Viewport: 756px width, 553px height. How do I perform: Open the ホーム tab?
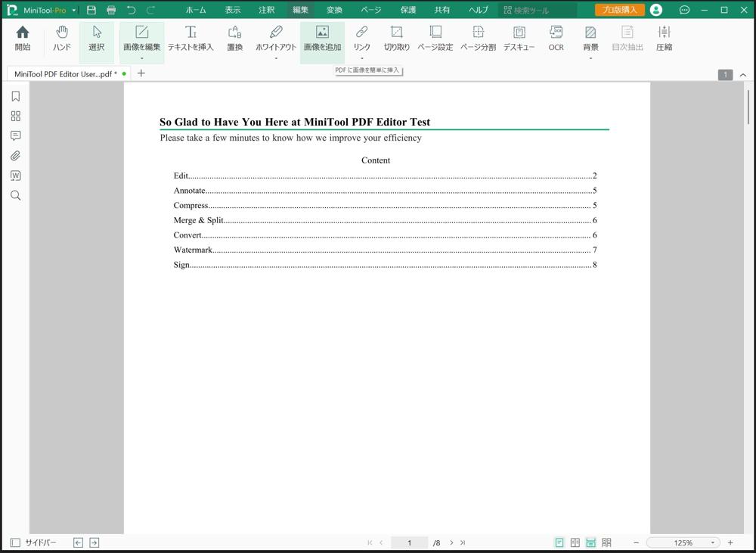196,10
